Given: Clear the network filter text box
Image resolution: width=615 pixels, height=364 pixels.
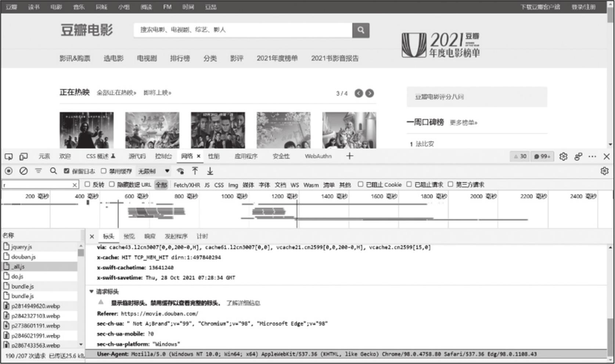Looking at the screenshot, I should point(75,185).
